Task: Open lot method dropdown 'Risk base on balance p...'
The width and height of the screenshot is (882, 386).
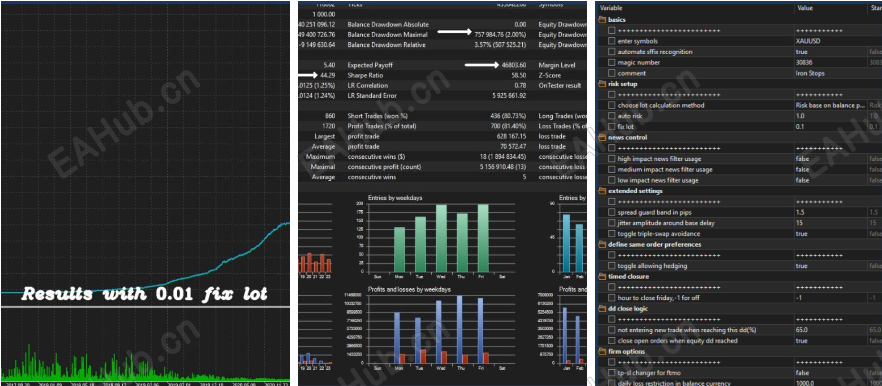Action: (830, 105)
